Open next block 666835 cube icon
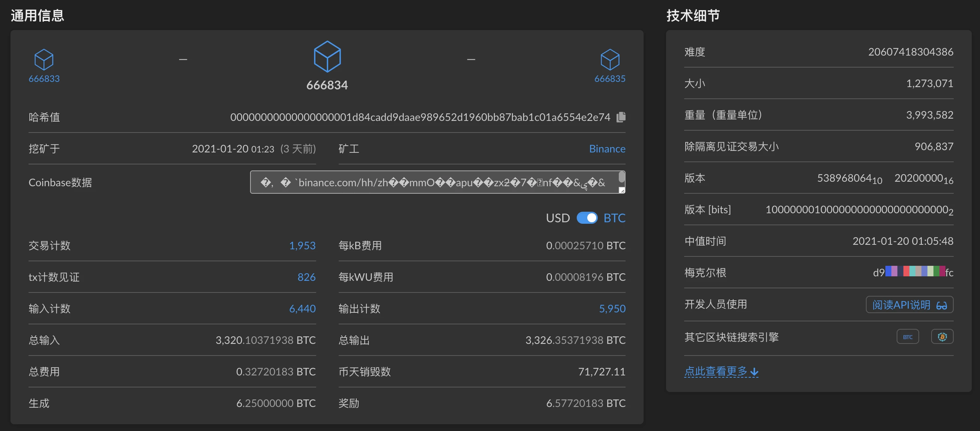The width and height of the screenshot is (980, 431). [x=610, y=59]
